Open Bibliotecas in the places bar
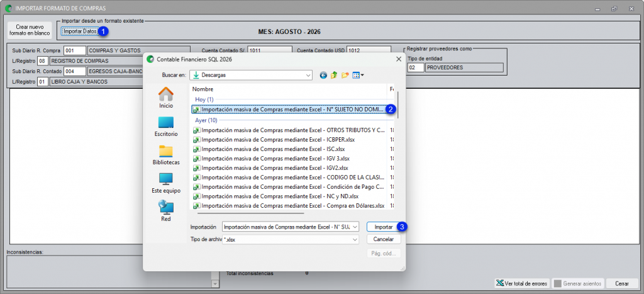 (166, 155)
